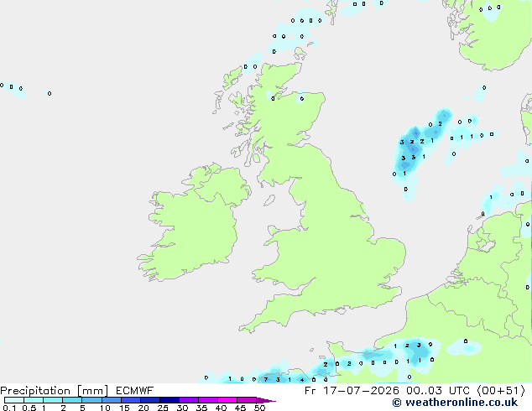Click the above-50 arrow tip of the legend
This screenshot has height=411, width=532.
coord(266,400)
